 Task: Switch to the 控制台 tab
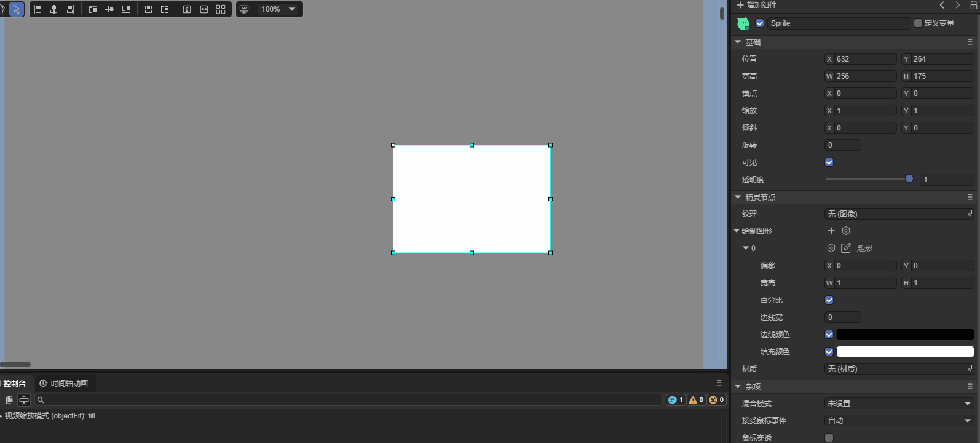pos(15,384)
